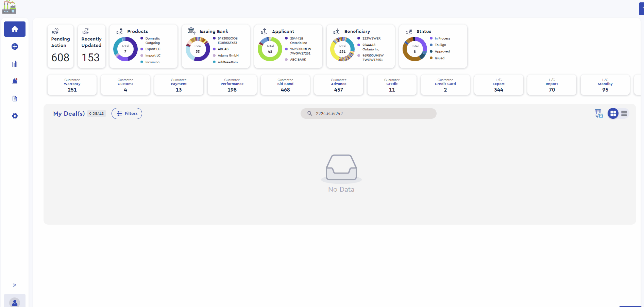
Task: Open the settings gear in sidebar
Action: click(15, 116)
